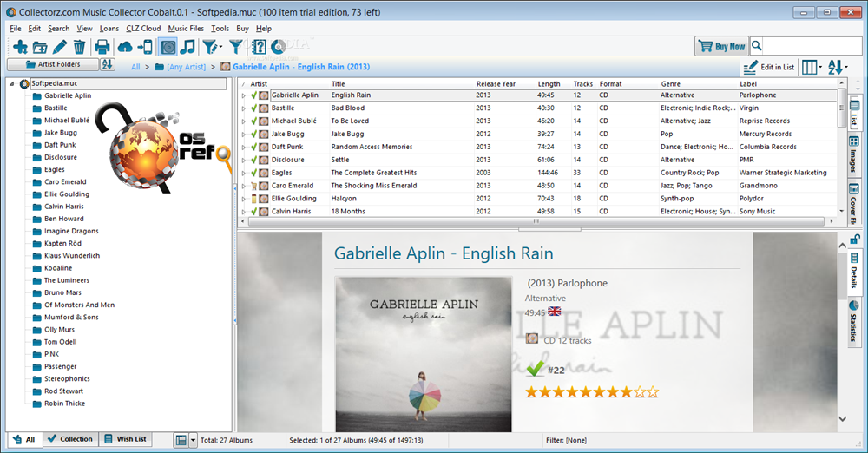Click the Edit in List button

tap(769, 67)
